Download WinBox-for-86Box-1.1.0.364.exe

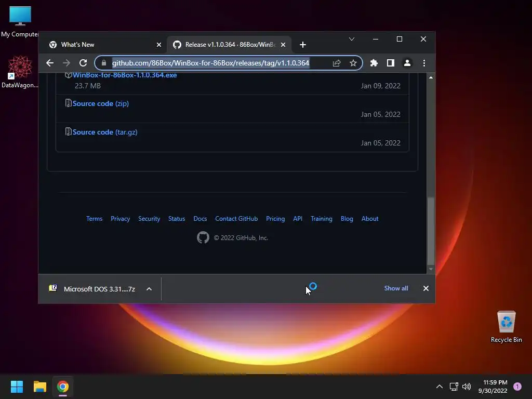click(x=125, y=75)
